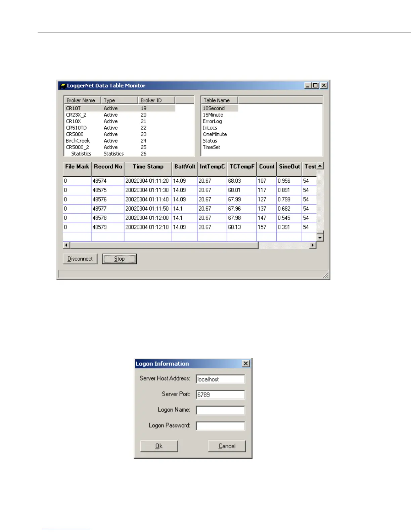Image resolution: width=411 pixels, height=532 pixels.
Task: Click the LoggerNet title bar app icon
Action: (x=62, y=86)
